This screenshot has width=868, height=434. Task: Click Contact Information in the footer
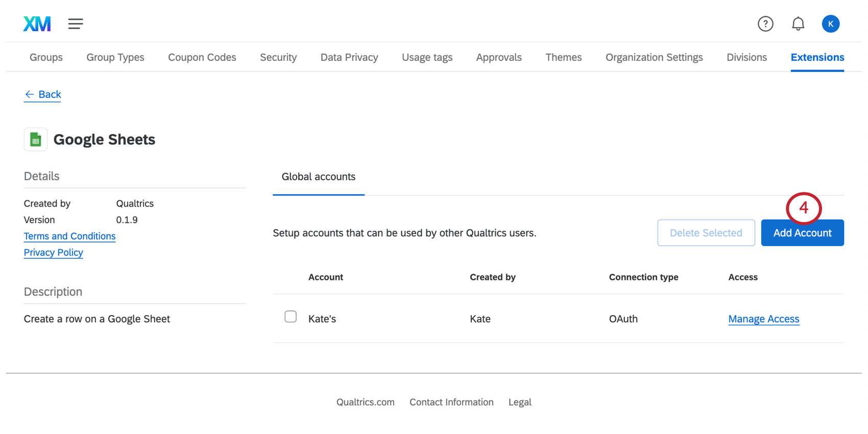click(x=451, y=402)
